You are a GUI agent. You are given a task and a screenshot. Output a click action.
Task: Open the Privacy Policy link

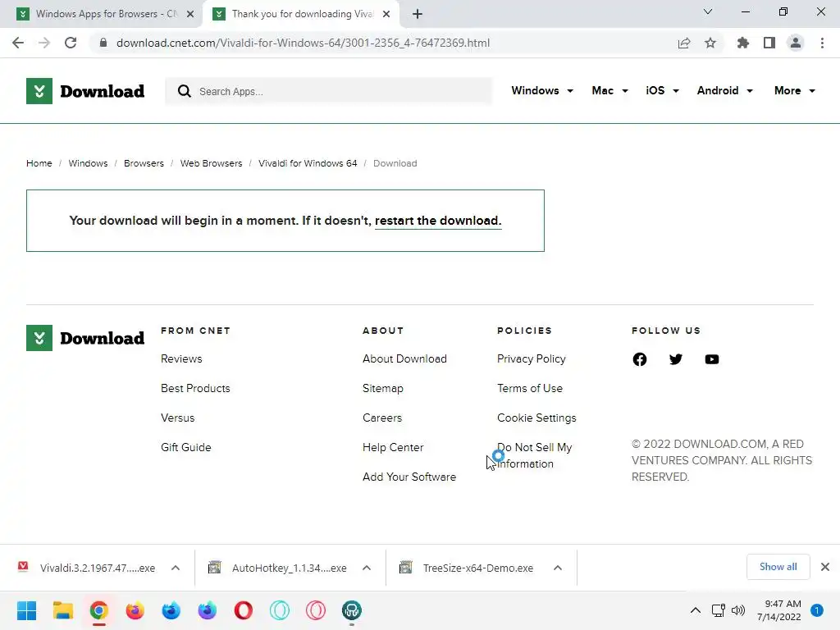[532, 359]
